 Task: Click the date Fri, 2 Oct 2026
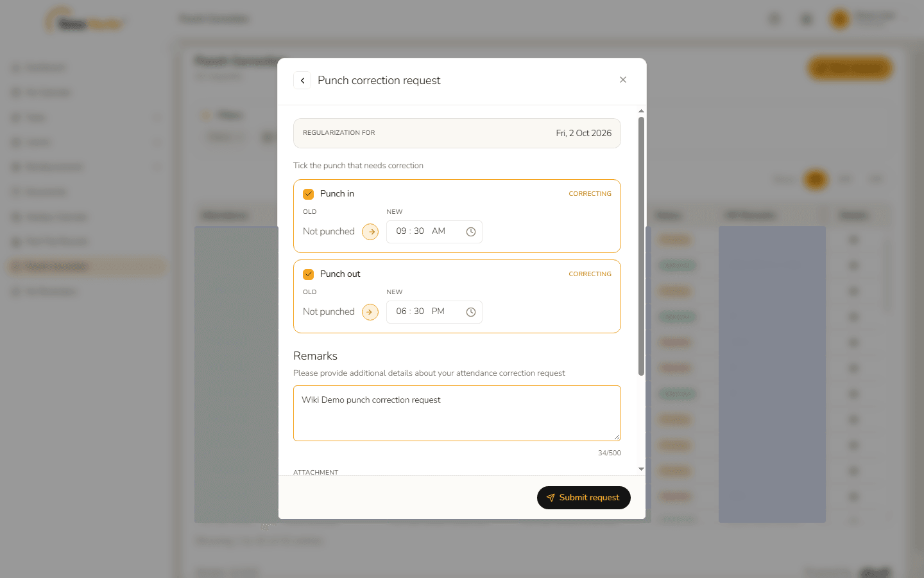pyautogui.click(x=584, y=134)
